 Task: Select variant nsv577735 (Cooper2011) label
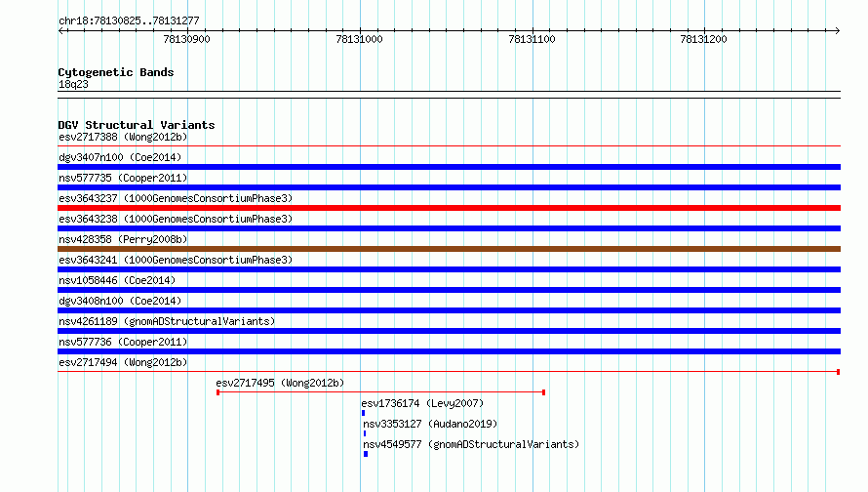[123, 178]
